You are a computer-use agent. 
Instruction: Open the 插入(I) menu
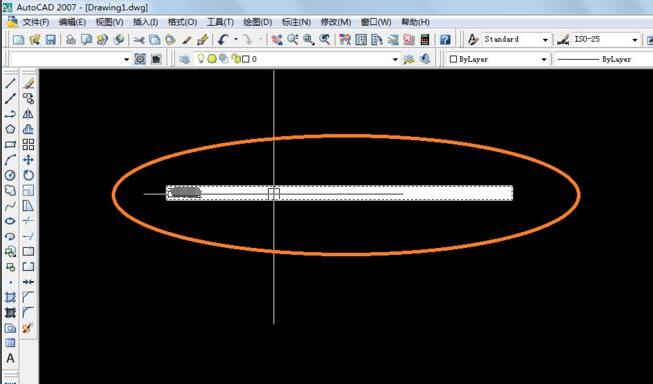pos(145,22)
